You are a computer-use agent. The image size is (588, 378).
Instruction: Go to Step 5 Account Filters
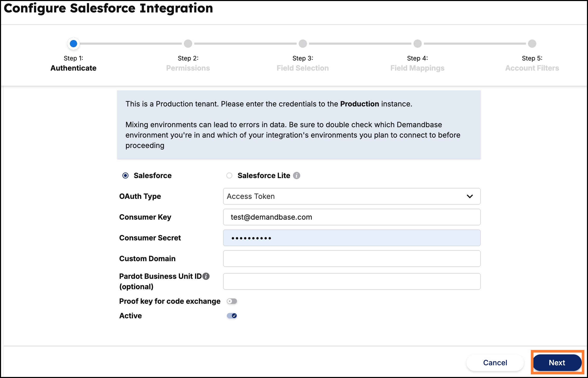pyautogui.click(x=532, y=44)
